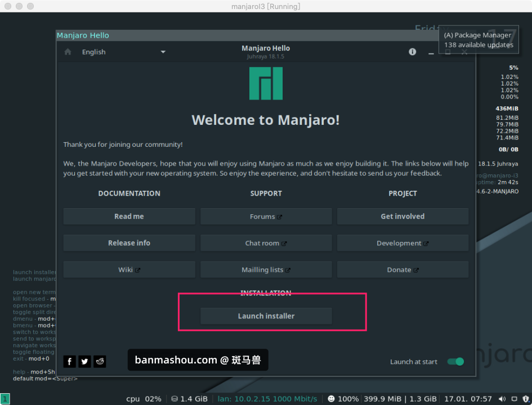Image resolution: width=532 pixels, height=405 pixels.
Task: Open the Development project link
Action: click(x=403, y=243)
